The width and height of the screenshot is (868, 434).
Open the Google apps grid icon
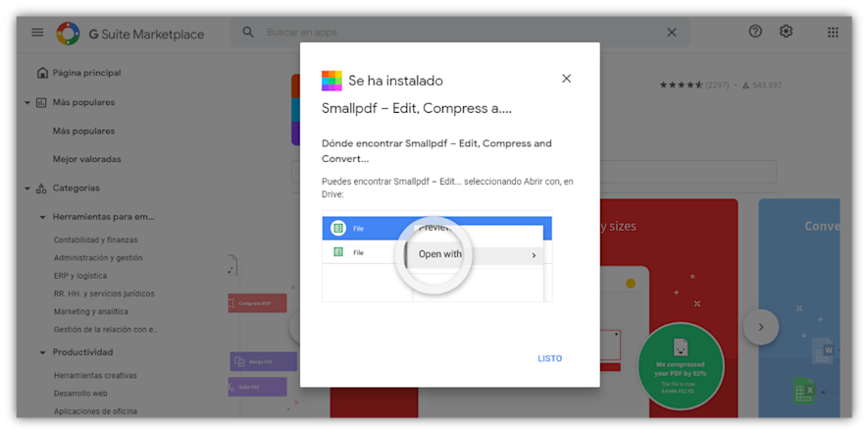833,32
